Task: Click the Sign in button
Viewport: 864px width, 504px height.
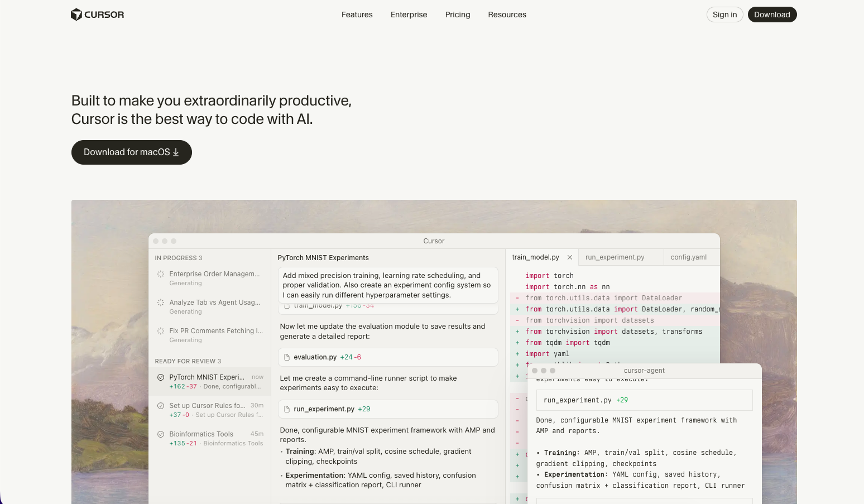Action: [x=724, y=15]
